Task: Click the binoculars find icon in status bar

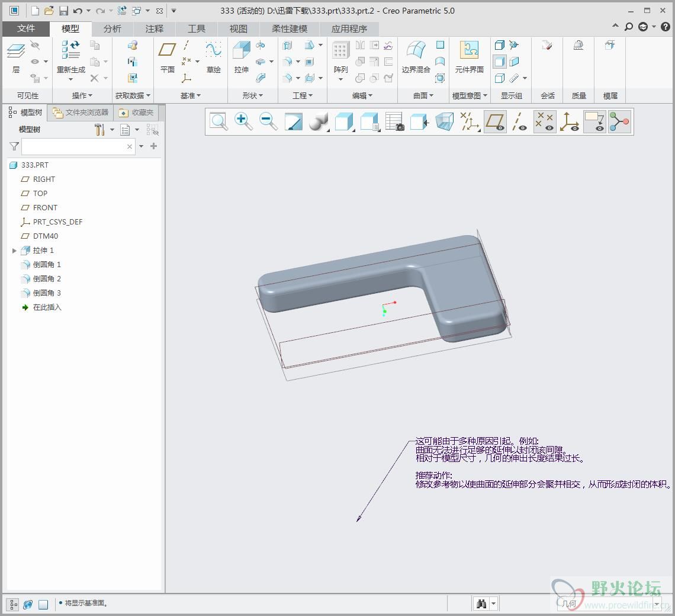Action: 481,604
